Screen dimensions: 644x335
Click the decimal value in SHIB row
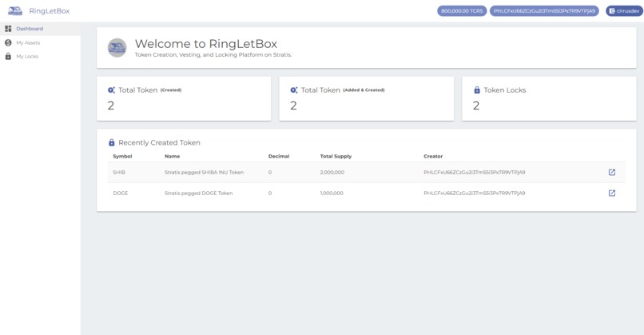pos(270,172)
